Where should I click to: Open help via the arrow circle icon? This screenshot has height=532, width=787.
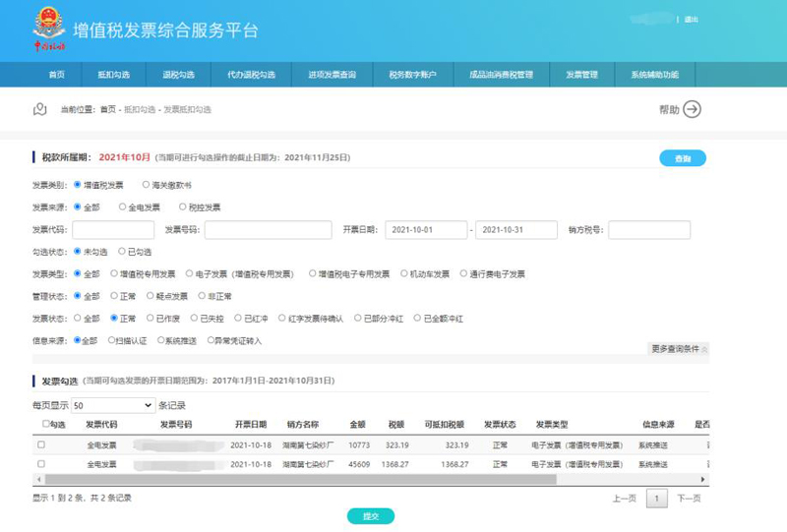692,109
